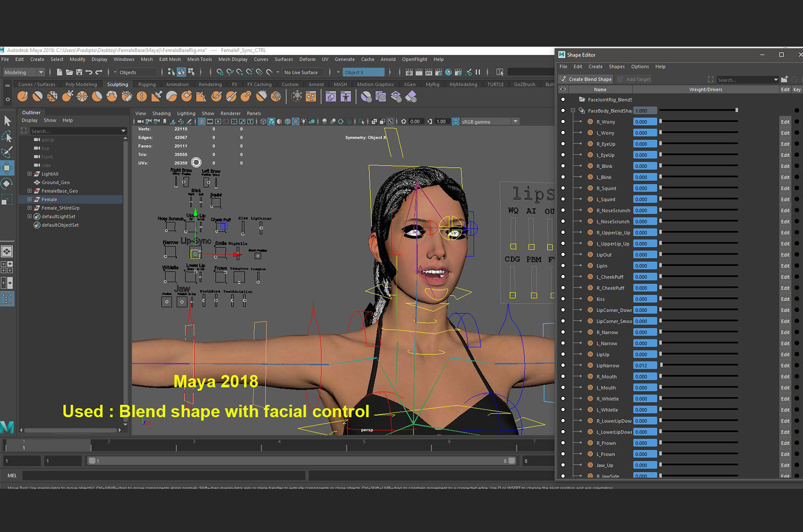Activate the Lasso select tool
Viewport: 803px width, 532px height.
point(7,136)
